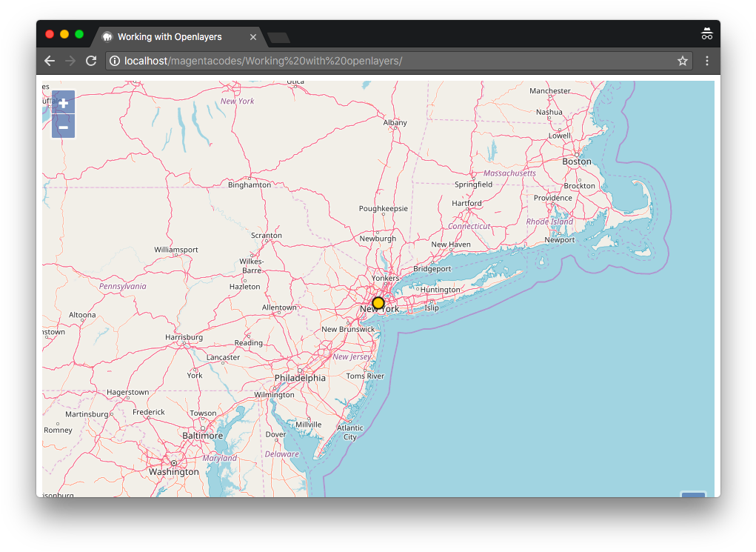Click the Hagerstown city label
The height and width of the screenshot is (552, 756).
(x=128, y=392)
